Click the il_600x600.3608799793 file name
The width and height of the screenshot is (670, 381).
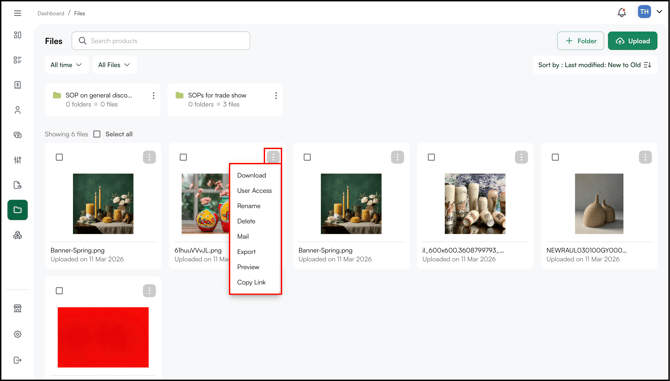(x=463, y=251)
